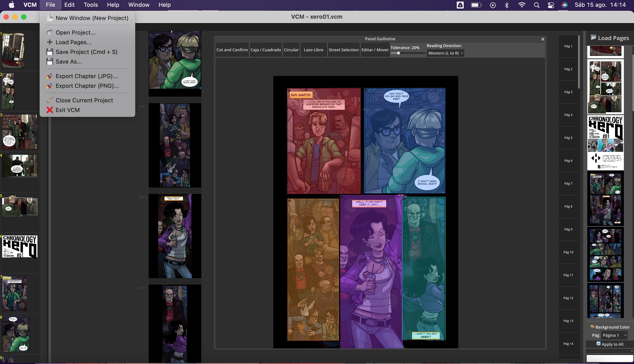Click the Apply to All button
This screenshot has height=364, width=634.
610,344
